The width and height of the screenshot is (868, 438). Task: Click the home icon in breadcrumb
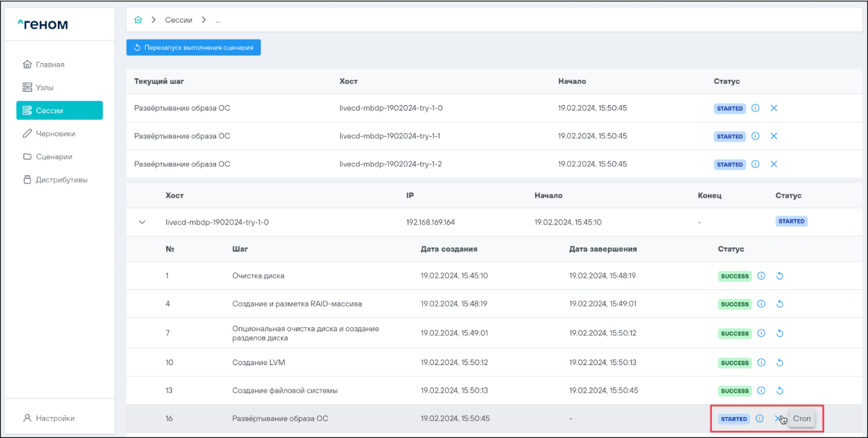click(138, 20)
